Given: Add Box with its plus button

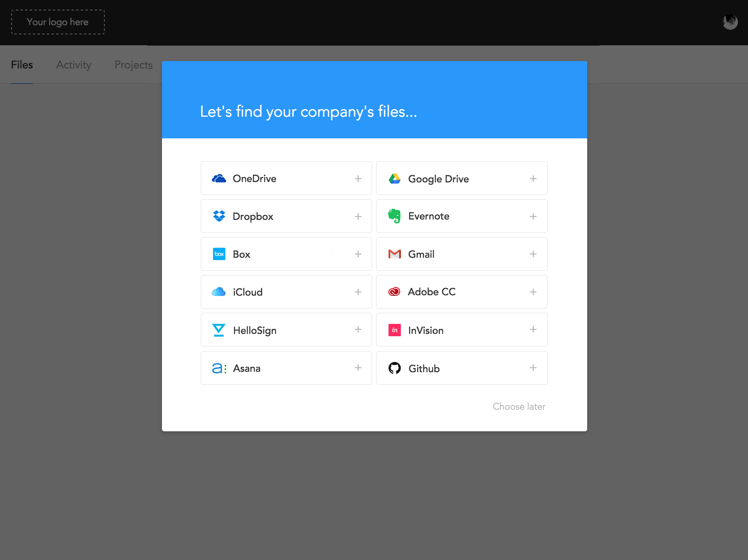Looking at the screenshot, I should 358,254.
